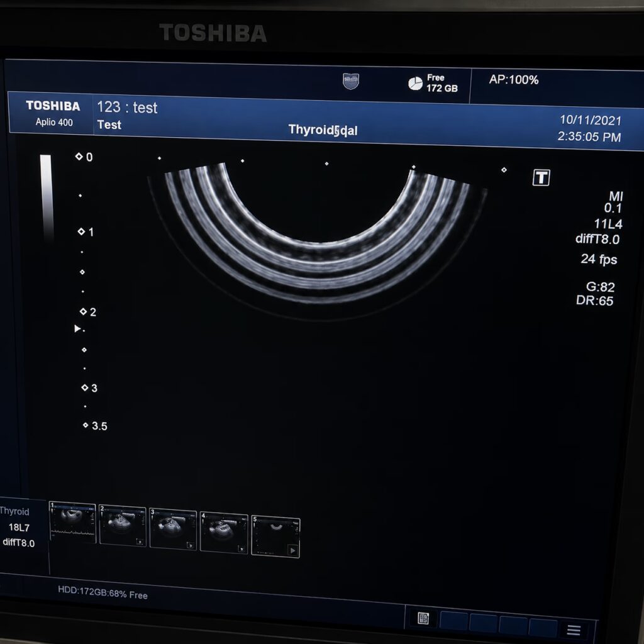Open saved thumbnail image 1

pos(72,522)
